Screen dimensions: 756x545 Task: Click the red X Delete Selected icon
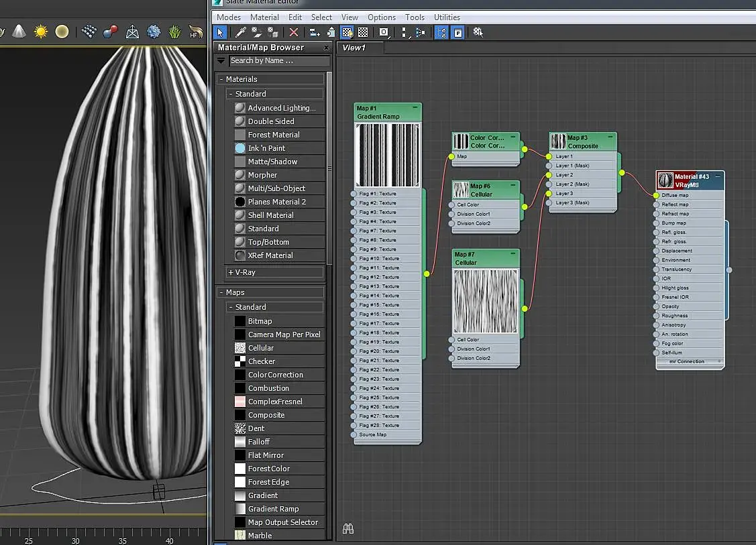293,32
